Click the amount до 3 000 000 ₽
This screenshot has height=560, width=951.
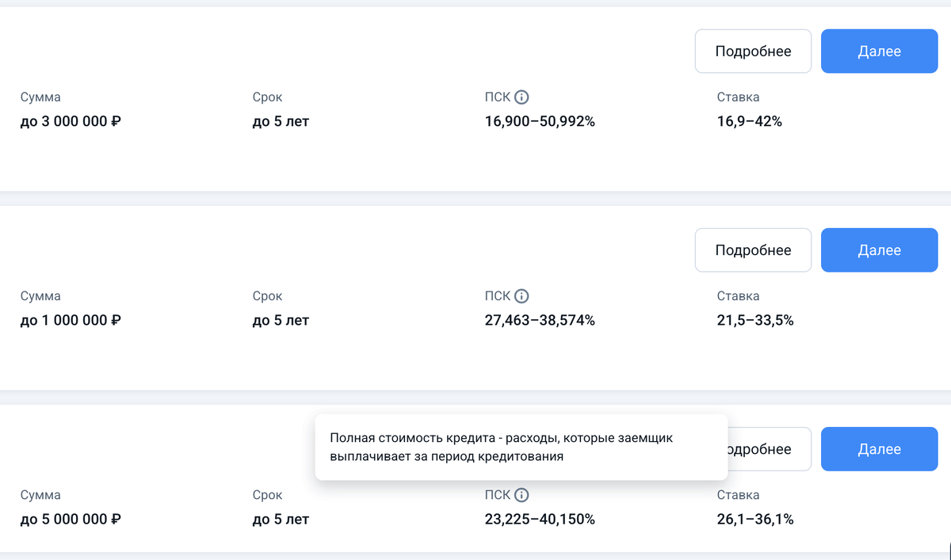(x=71, y=122)
